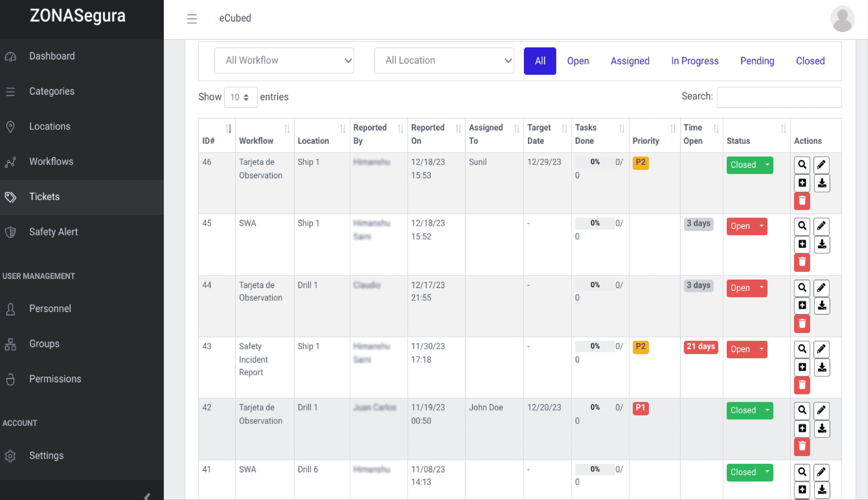Open status dropdown for ticket 44
This screenshot has height=500, width=868.
pos(746,288)
